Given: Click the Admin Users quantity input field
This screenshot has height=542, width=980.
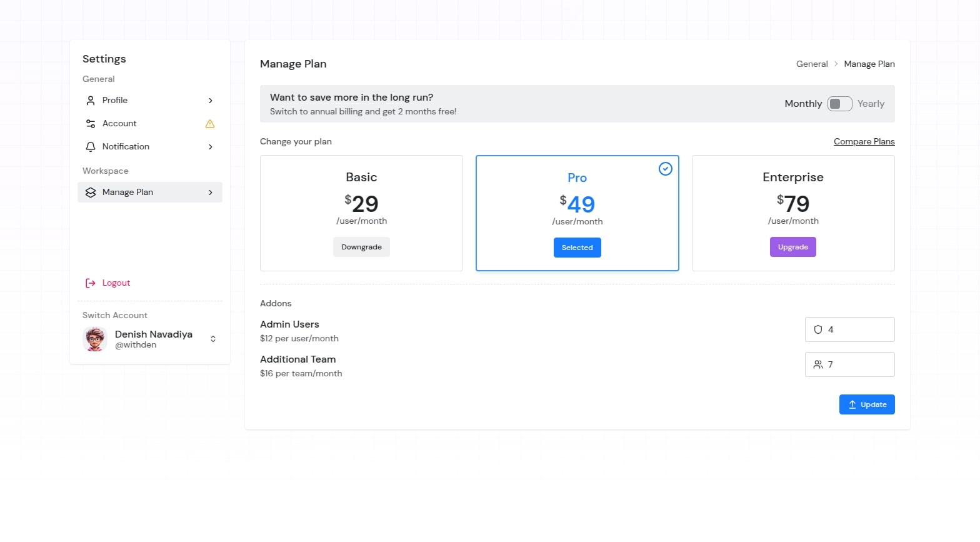Looking at the screenshot, I should [857, 329].
